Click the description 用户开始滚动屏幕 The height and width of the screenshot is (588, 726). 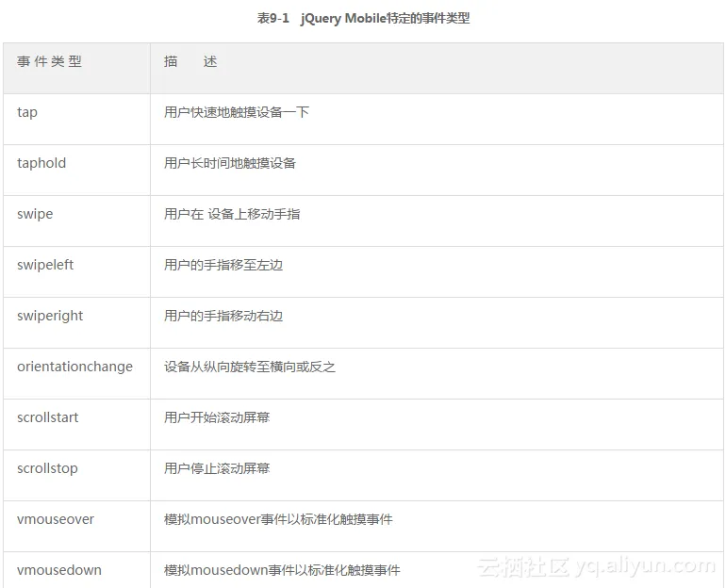(217, 417)
